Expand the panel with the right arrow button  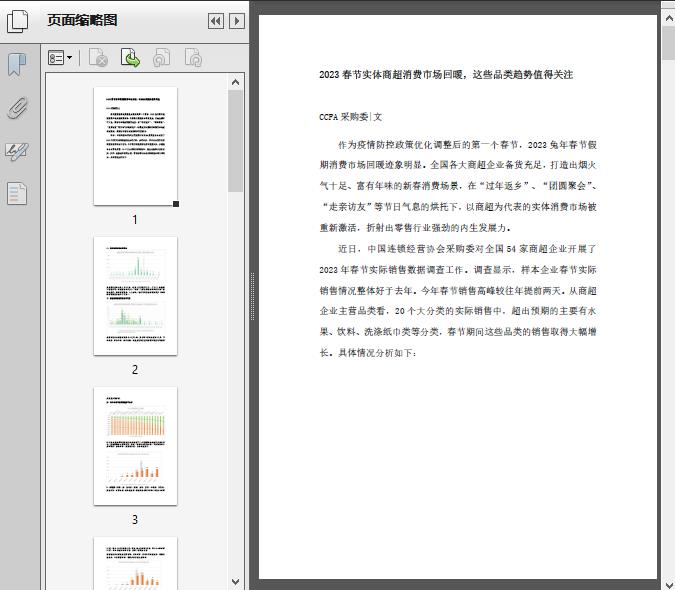tap(236, 21)
